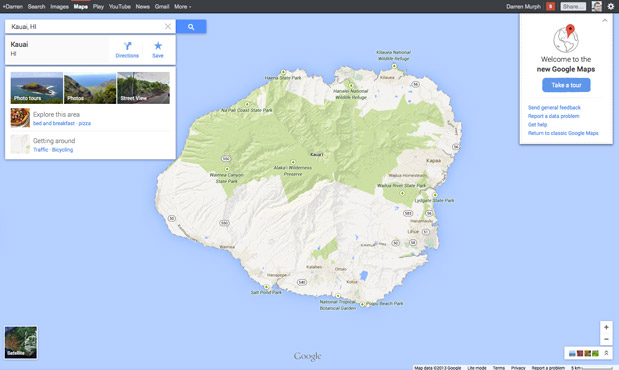Click the pizza image beside Explore this area
This screenshot has width=619, height=370.
pyautogui.click(x=20, y=118)
